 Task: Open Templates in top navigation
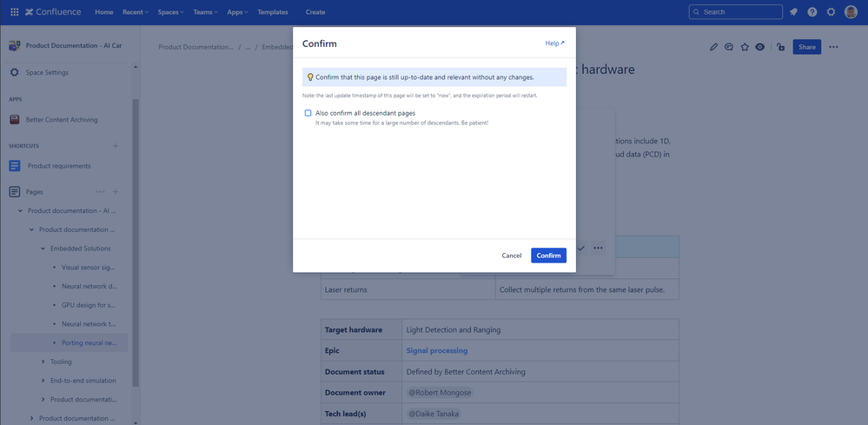(x=272, y=12)
